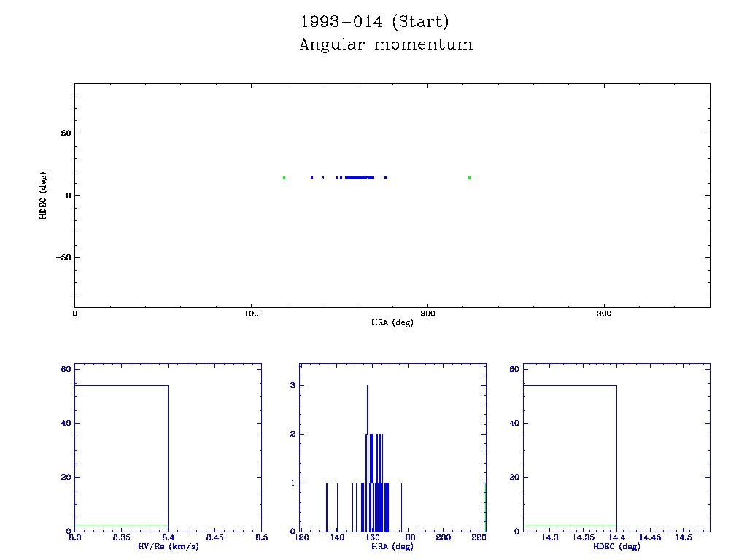The image size is (747, 560).
Task: Click the "Angular momentum" subtitle
Action: coord(386,44)
